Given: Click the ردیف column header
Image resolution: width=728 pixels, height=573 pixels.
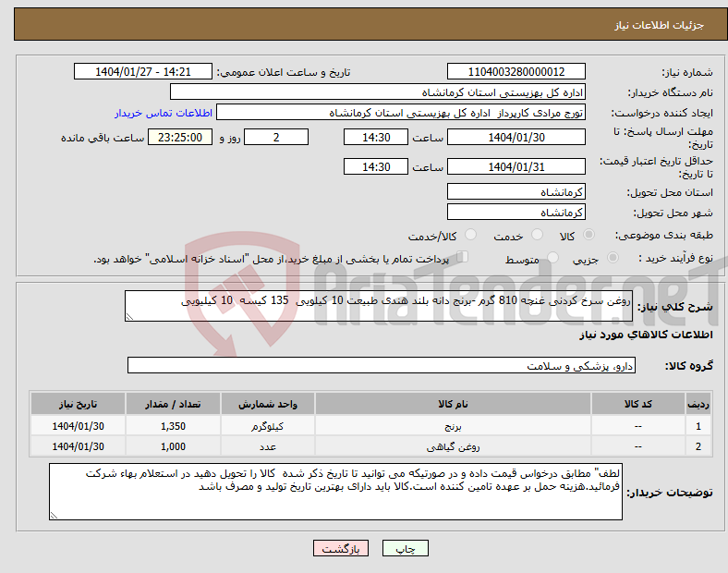Looking at the screenshot, I should 698,404.
